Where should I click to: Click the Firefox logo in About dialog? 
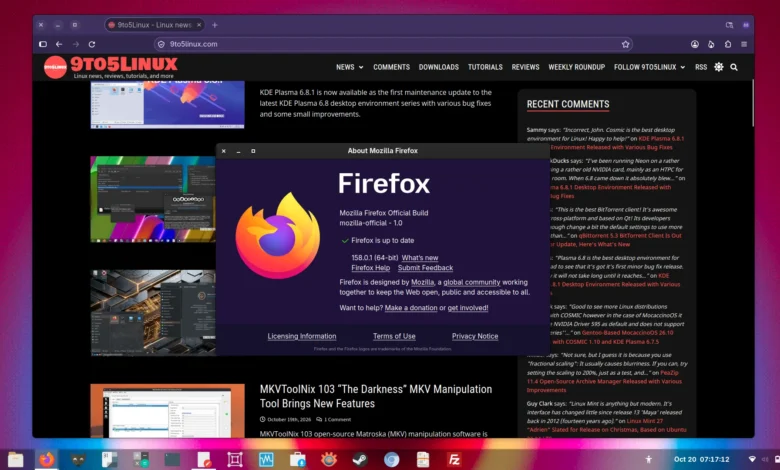[278, 235]
